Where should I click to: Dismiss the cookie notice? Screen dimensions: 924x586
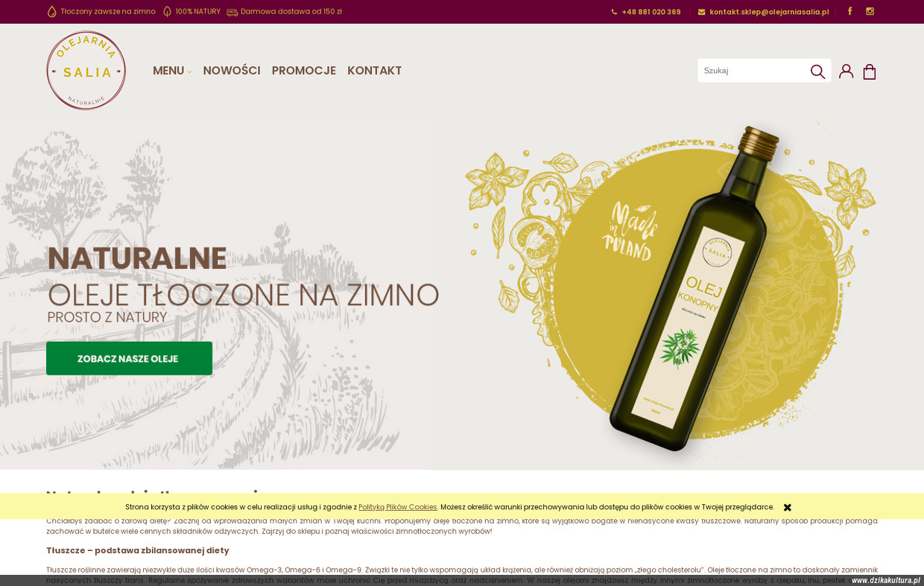788,507
